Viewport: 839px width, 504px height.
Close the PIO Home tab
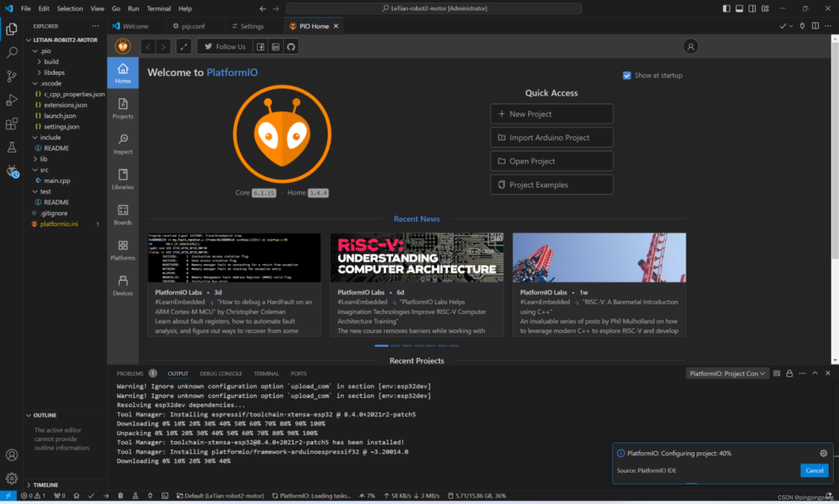tap(336, 26)
